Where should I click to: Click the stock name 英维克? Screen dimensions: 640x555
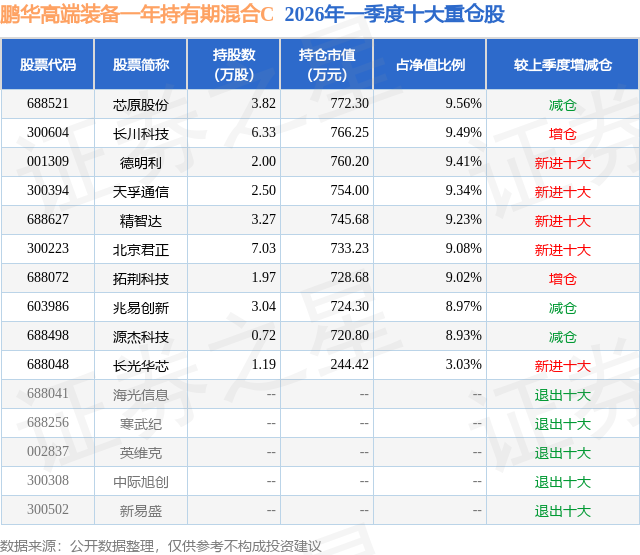pos(141,453)
